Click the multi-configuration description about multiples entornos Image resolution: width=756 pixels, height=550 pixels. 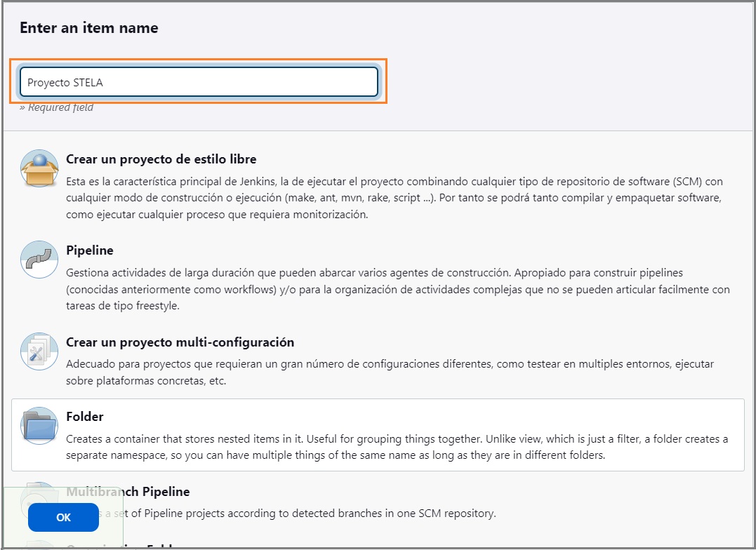coord(390,372)
